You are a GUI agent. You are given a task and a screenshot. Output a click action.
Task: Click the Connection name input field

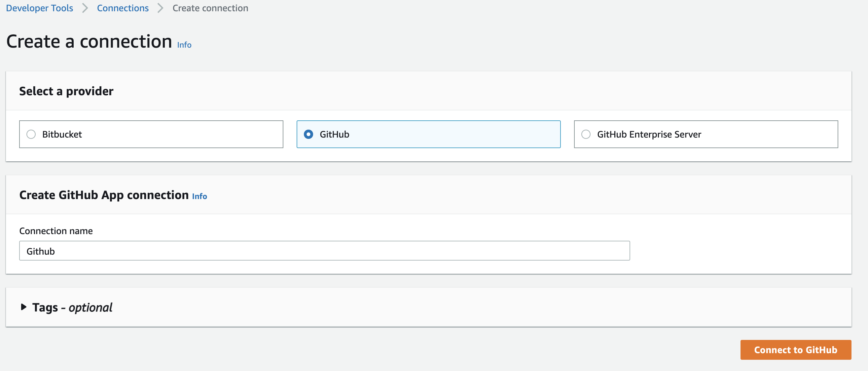324,251
